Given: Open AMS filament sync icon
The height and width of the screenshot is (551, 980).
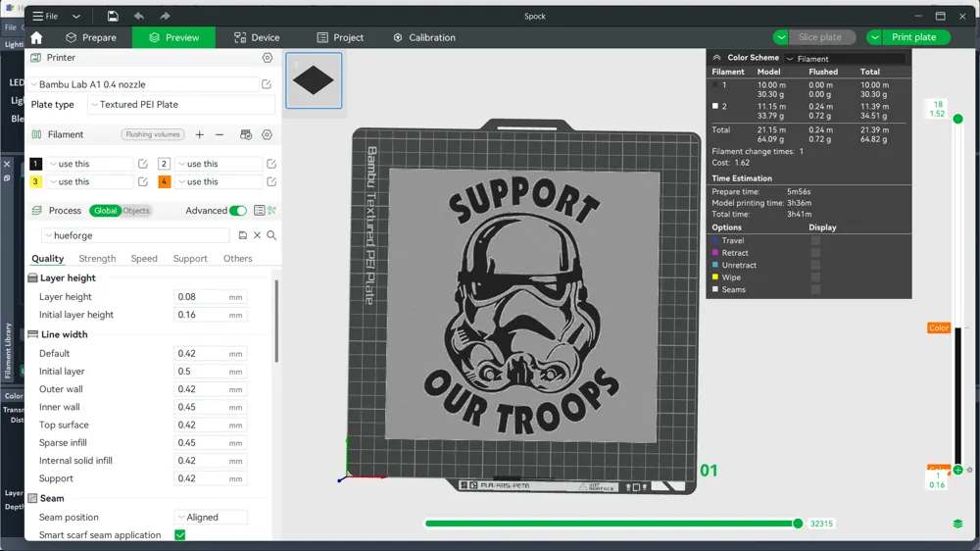Looking at the screenshot, I should [x=246, y=134].
